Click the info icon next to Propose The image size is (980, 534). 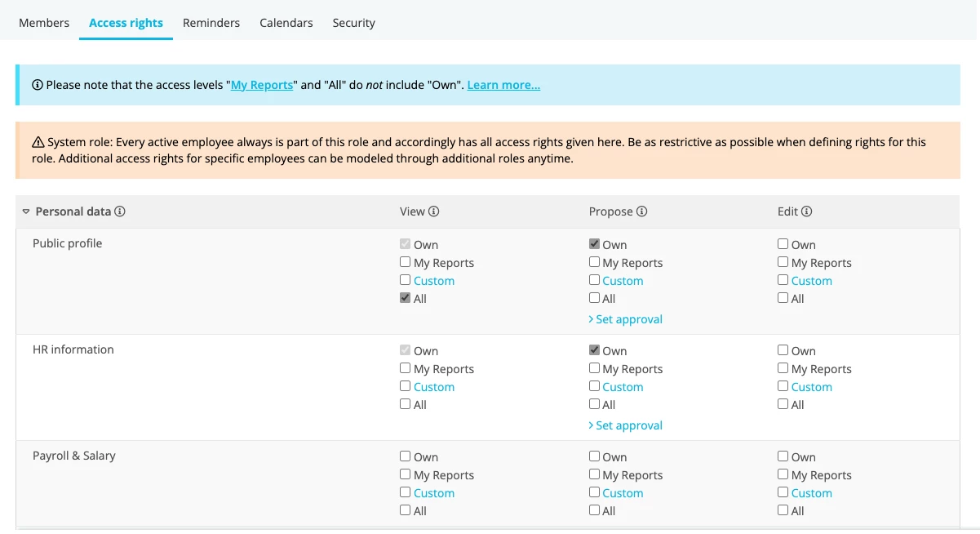click(x=642, y=211)
